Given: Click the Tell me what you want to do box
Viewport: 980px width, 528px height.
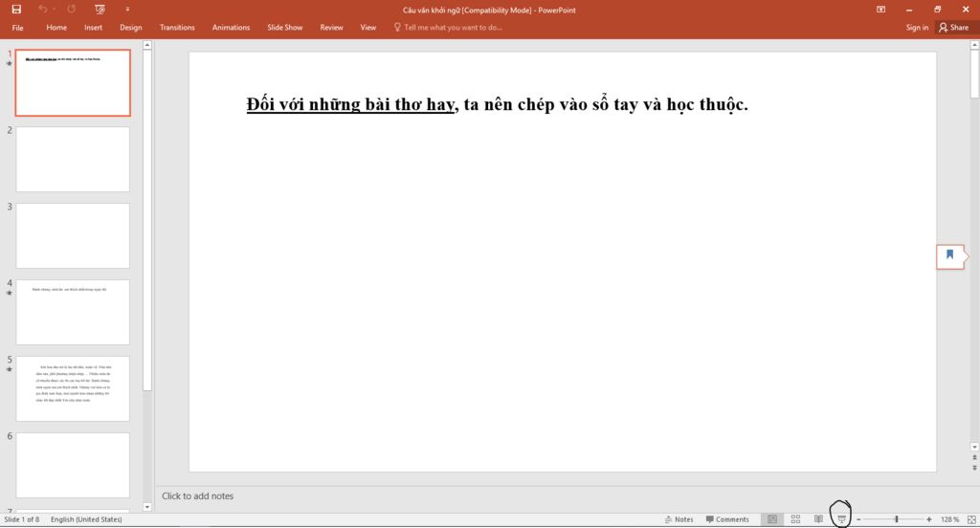Looking at the screenshot, I should click(x=453, y=28).
